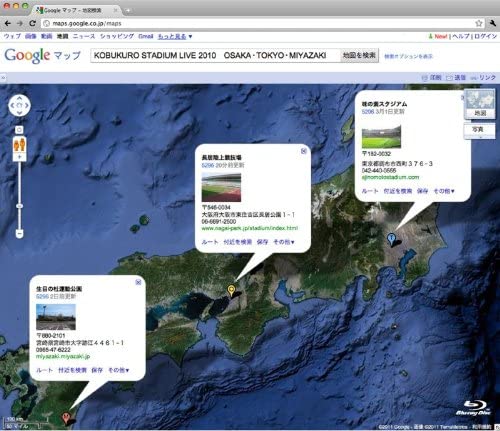Expand その他 menu in Osaka bubble
The height and width of the screenshot is (431, 500).
(284, 242)
